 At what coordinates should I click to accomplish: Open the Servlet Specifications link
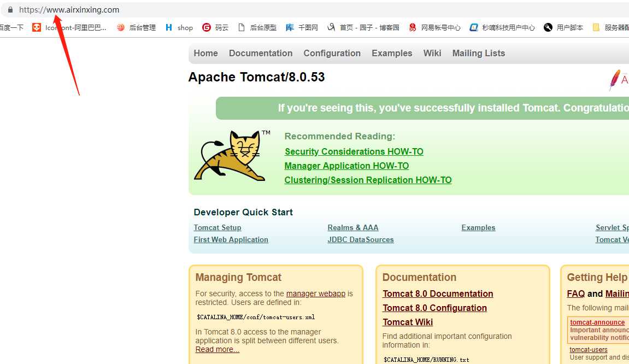coord(612,227)
